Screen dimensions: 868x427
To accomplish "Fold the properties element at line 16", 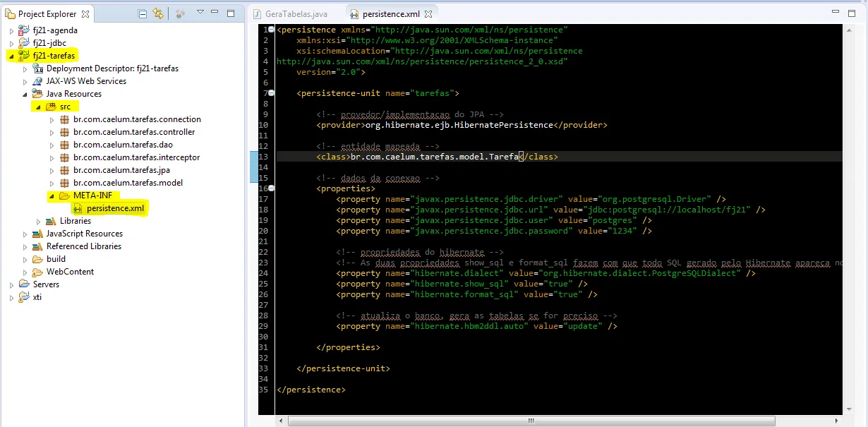I will [272, 188].
